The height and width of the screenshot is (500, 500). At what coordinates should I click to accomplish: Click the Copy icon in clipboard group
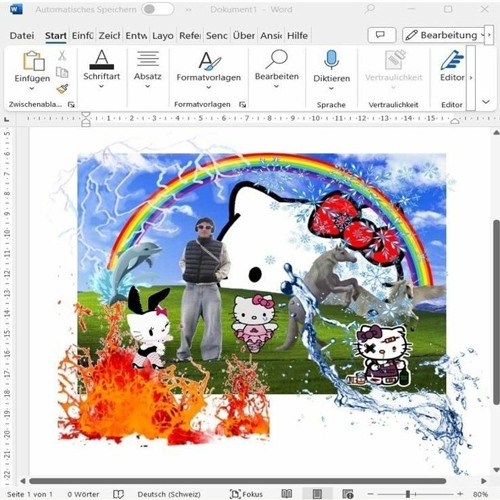click(62, 72)
